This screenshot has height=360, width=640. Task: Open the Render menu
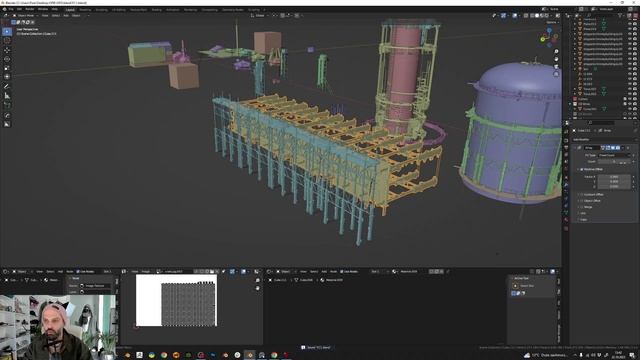click(x=30, y=9)
